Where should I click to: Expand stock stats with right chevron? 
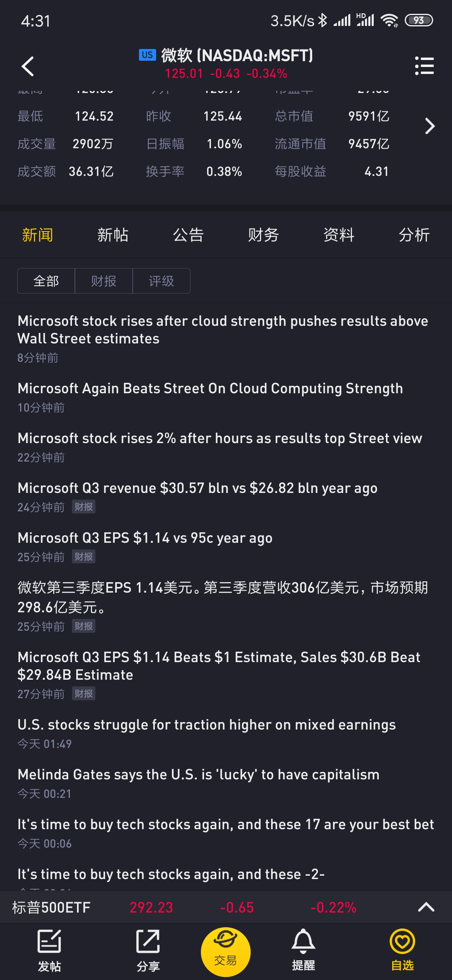coord(430,126)
